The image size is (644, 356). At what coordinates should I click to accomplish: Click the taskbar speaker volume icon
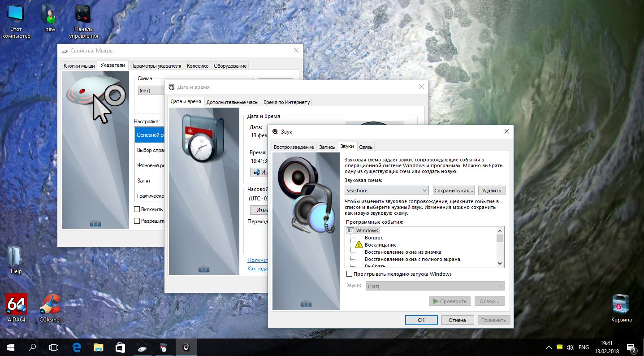[570, 347]
